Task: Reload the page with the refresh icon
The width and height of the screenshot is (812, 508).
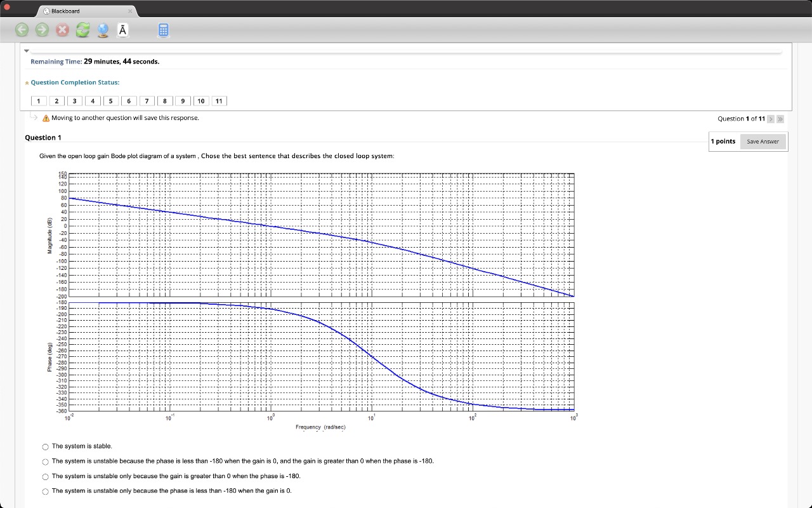Action: tap(82, 30)
